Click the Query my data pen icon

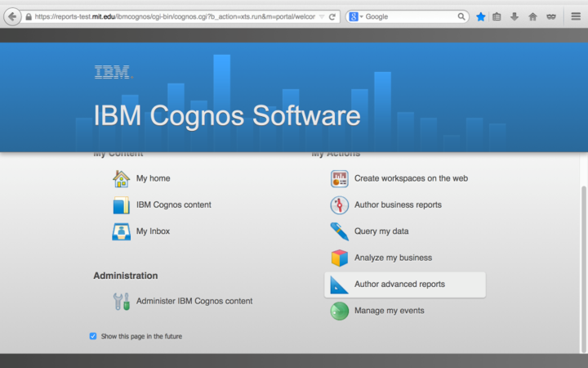pyautogui.click(x=339, y=231)
